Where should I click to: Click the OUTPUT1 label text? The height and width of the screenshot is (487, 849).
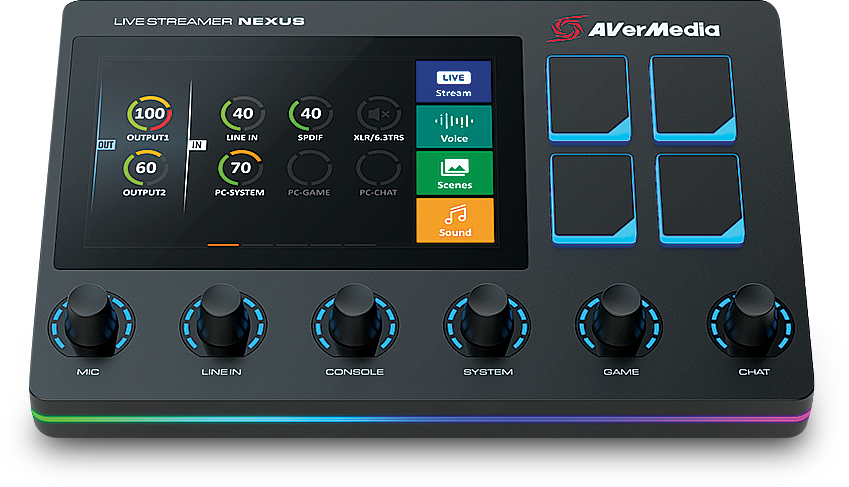pos(148,138)
